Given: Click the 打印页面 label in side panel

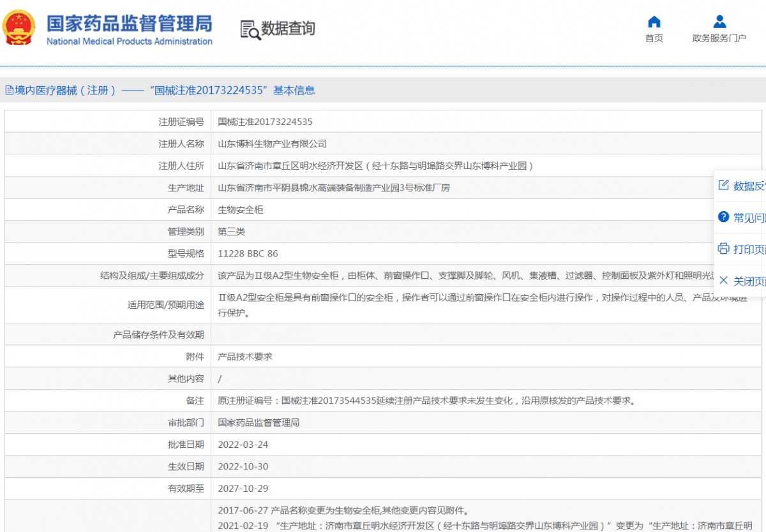Looking at the screenshot, I should pyautogui.click(x=749, y=249).
